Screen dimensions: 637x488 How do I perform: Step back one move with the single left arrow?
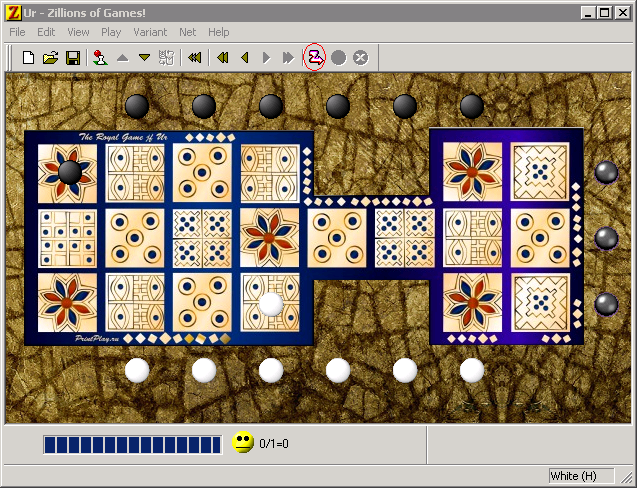coord(245,58)
